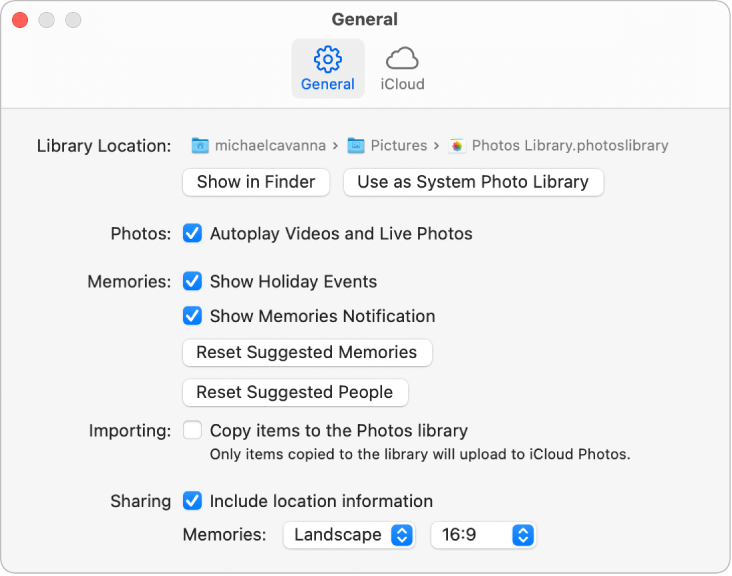Open the 16:9 aspect ratio dropdown
The height and width of the screenshot is (576, 732).
click(x=484, y=535)
